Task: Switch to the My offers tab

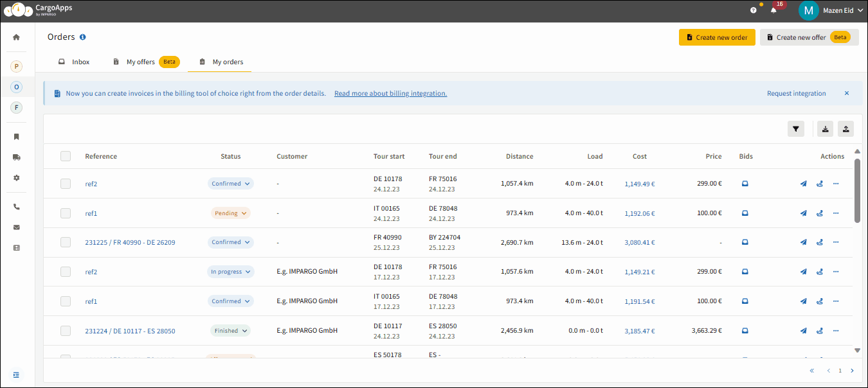Action: pyautogui.click(x=146, y=62)
